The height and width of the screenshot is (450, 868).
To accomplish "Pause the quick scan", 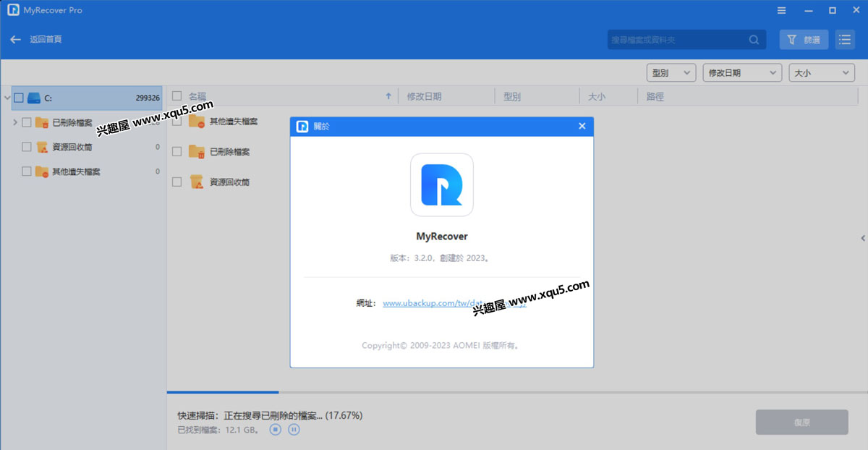I will (x=294, y=430).
